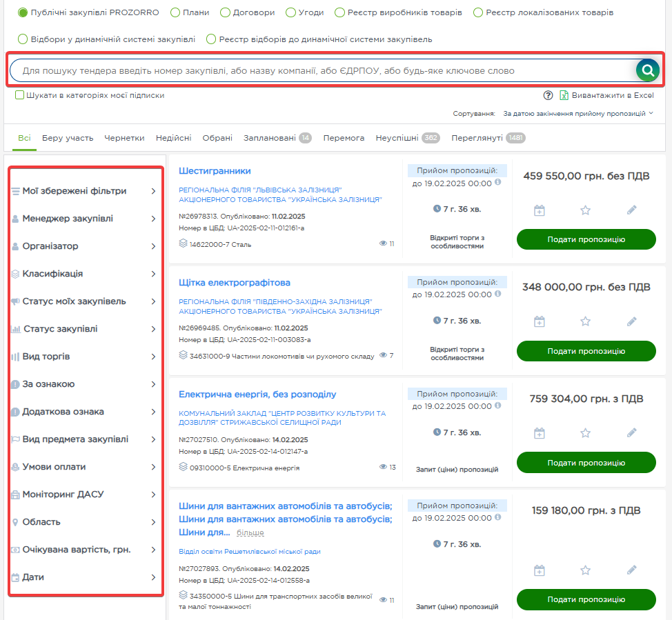
Task: Click calendar icon for Щітка електрографітова tender
Action: [540, 321]
